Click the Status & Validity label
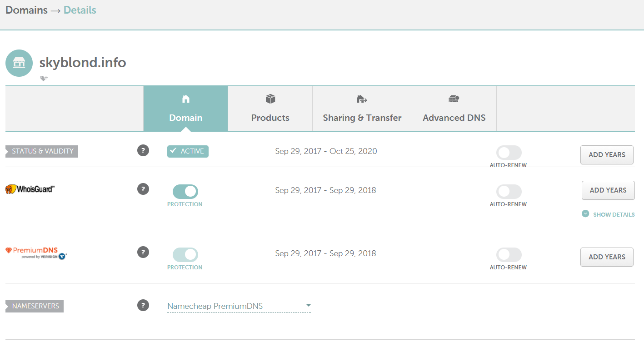644x347 pixels. 42,151
